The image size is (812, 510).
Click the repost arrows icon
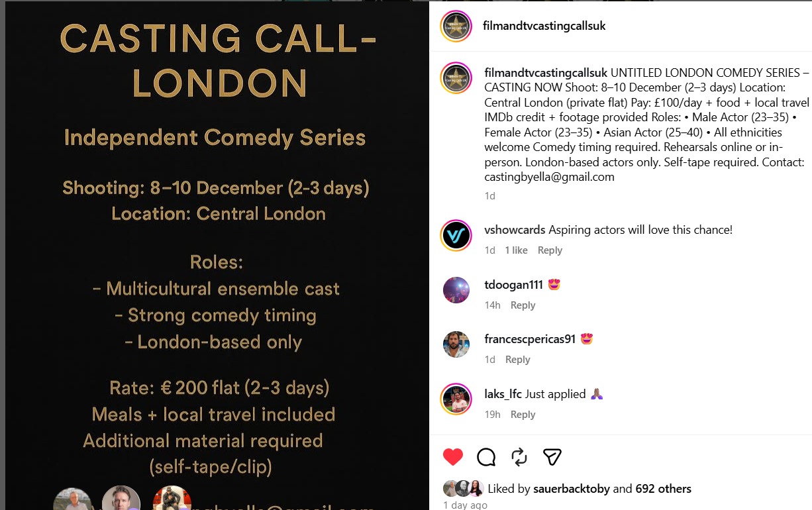pos(519,456)
